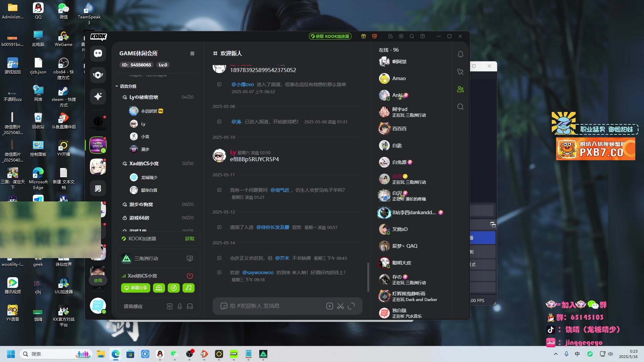Screen dimensions: 644x362
Task: Toggle noise waveform icon in voice bar
Action: [x=170, y=306]
